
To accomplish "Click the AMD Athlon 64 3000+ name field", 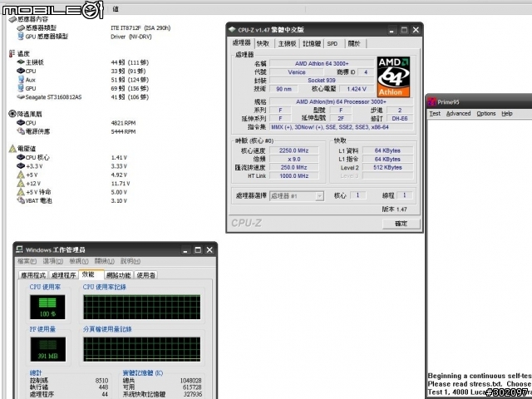I will pos(322,63).
